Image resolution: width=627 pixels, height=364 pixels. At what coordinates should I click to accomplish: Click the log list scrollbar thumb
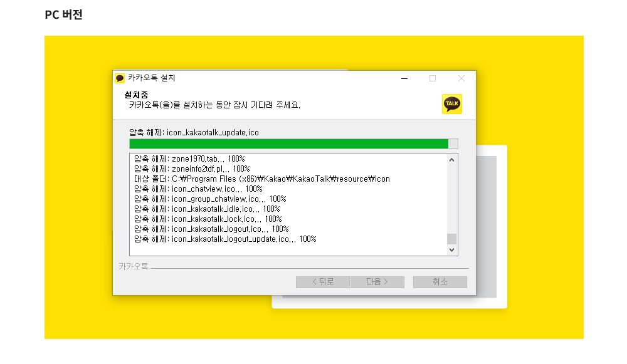451,239
